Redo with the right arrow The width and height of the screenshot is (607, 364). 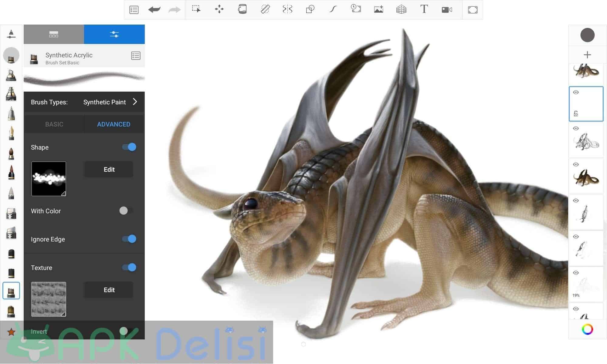coord(174,10)
